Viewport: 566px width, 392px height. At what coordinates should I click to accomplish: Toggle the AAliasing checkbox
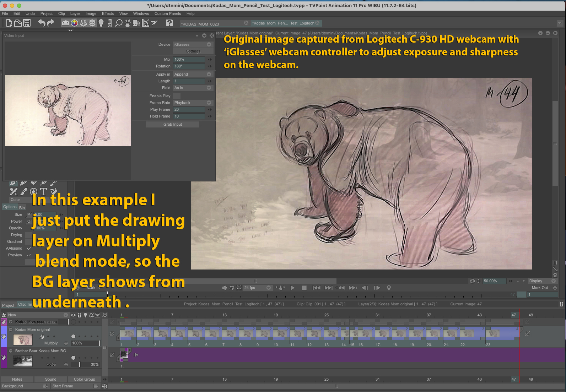29,248
